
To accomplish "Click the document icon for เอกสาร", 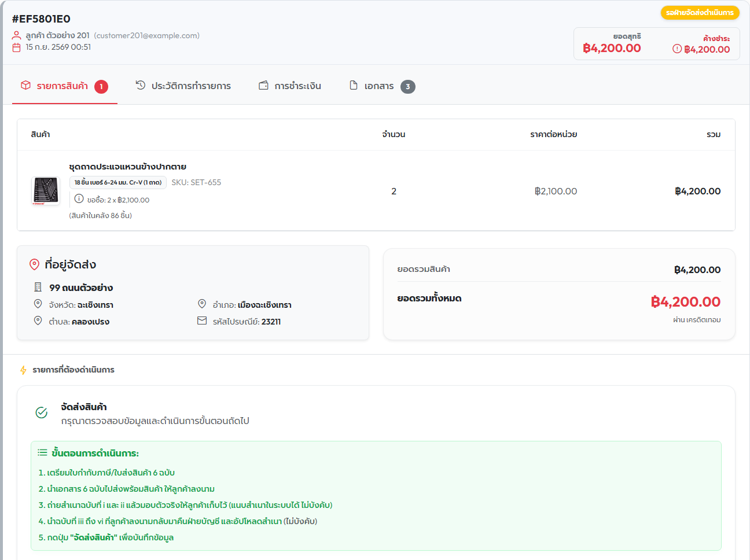I will (354, 86).
